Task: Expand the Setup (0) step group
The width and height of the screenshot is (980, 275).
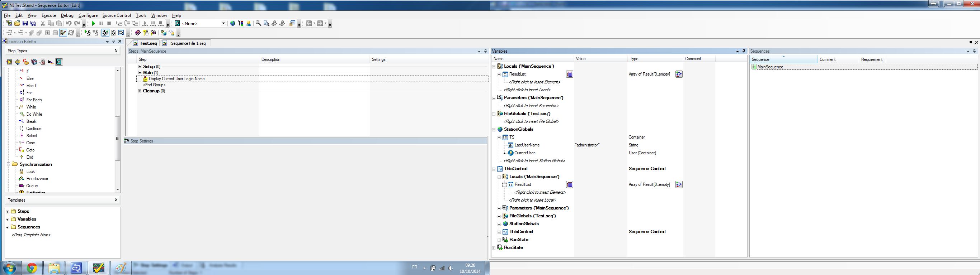Action: 140,67
